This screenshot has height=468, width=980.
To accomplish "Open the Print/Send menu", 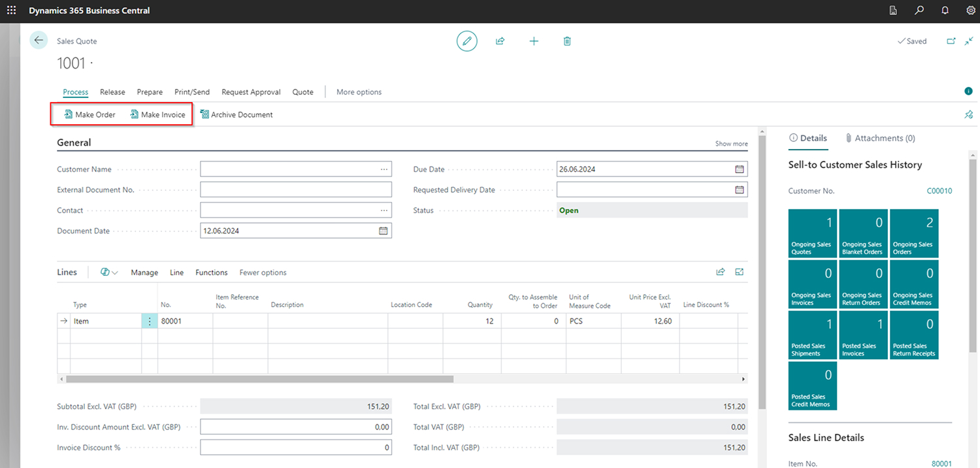I will [192, 92].
